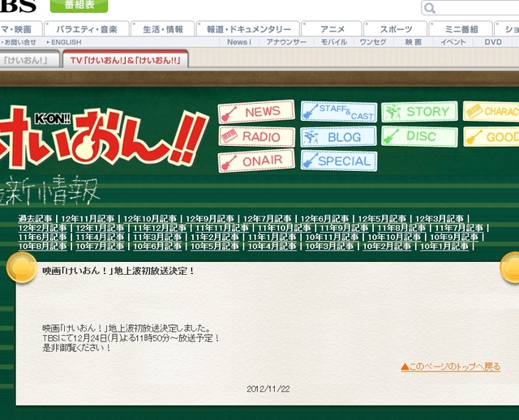The width and height of the screenshot is (519, 420).
Task: Open DVD in sub navigation
Action: pos(493,42)
